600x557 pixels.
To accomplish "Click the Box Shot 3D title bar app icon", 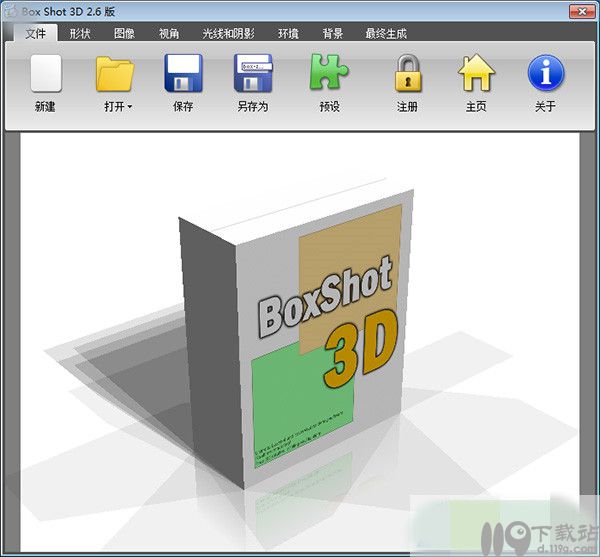I will coord(11,11).
